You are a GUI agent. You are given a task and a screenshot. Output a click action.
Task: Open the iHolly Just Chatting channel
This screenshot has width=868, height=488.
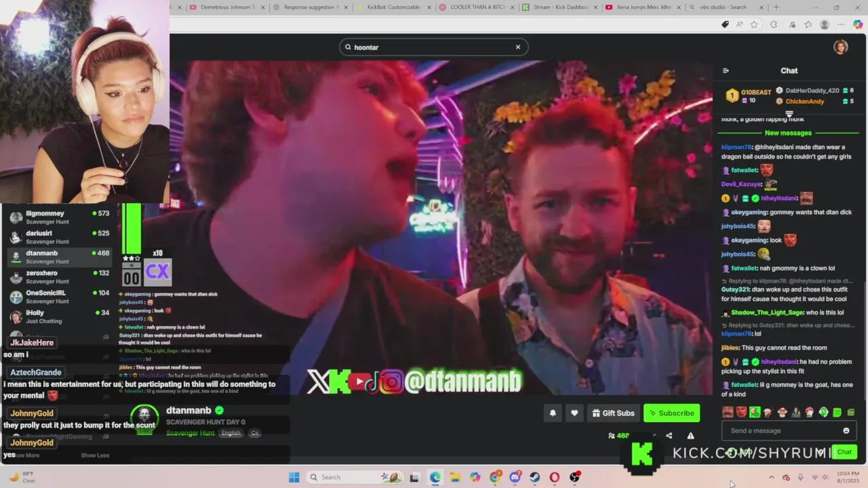tap(60, 317)
